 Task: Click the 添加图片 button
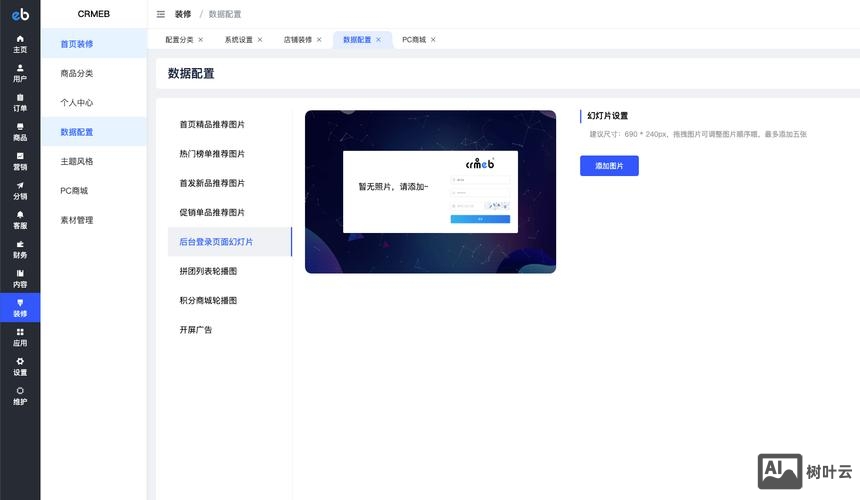pos(609,166)
